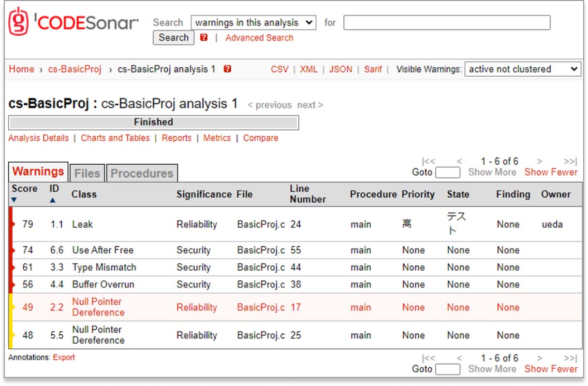
Task: Switch to the Procedures tab
Action: click(142, 173)
